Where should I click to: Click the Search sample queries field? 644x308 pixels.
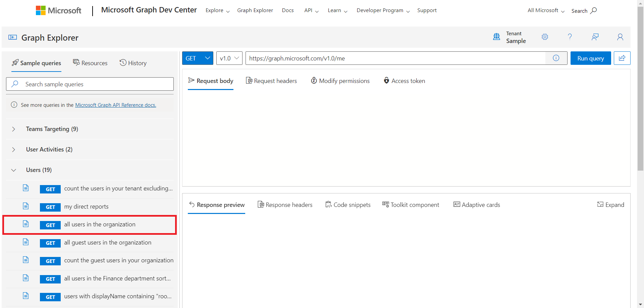point(90,84)
